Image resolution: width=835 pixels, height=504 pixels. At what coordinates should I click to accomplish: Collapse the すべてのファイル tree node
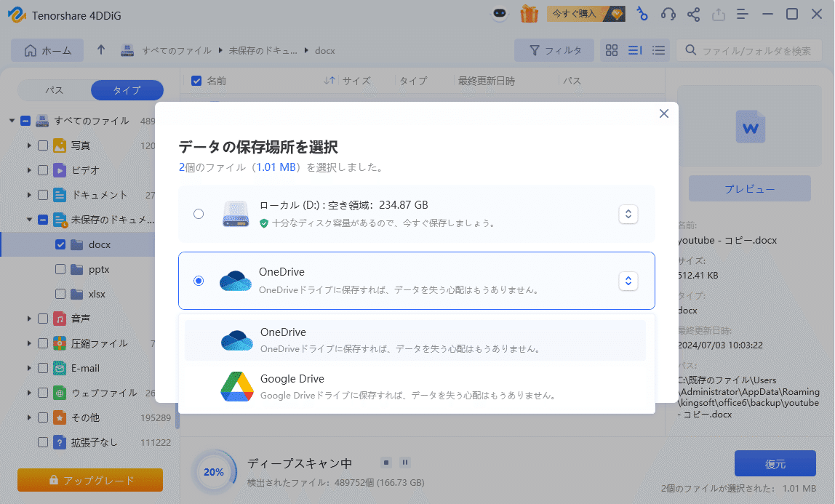pyautogui.click(x=12, y=121)
